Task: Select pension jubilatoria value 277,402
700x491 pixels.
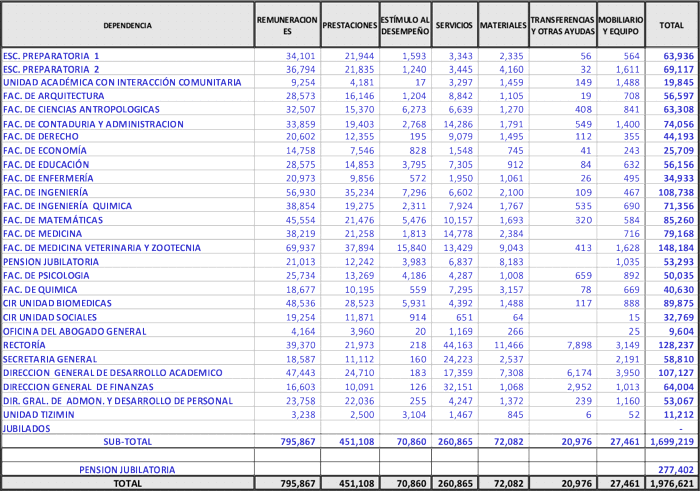Action: [676, 470]
